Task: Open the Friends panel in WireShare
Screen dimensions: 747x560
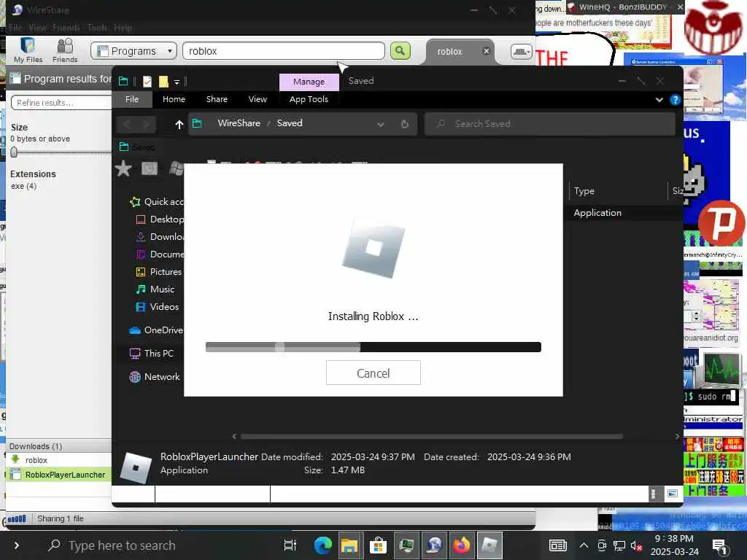Action: 65,50
